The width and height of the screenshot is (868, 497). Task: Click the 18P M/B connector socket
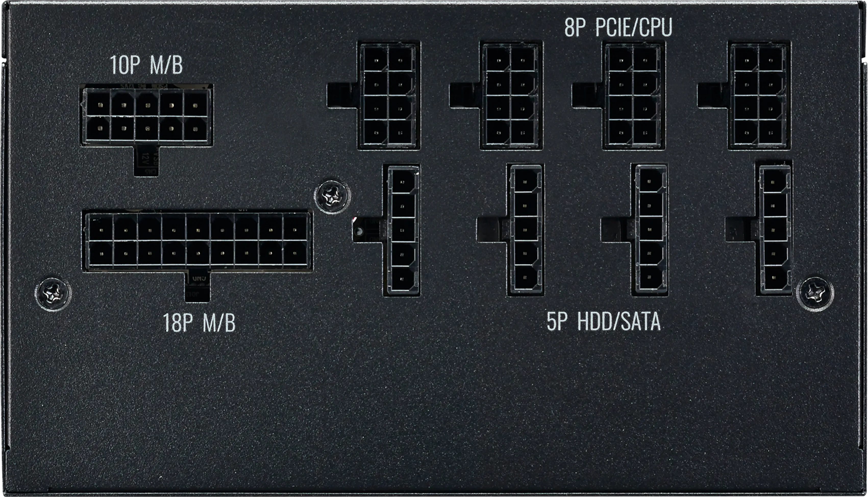[x=197, y=241]
